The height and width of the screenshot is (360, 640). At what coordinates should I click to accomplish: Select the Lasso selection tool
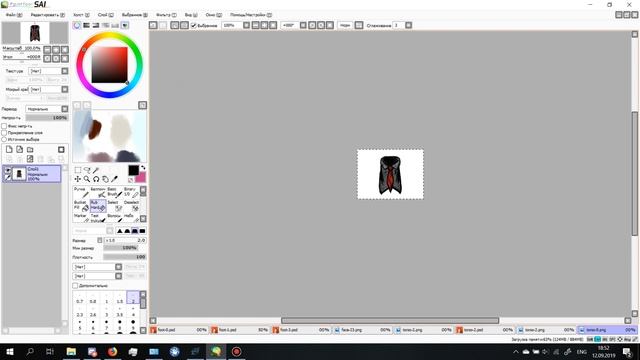coord(87,170)
